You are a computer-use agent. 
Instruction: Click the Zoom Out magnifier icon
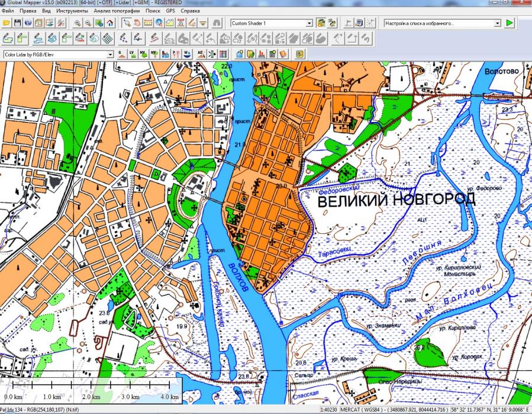tap(88, 23)
